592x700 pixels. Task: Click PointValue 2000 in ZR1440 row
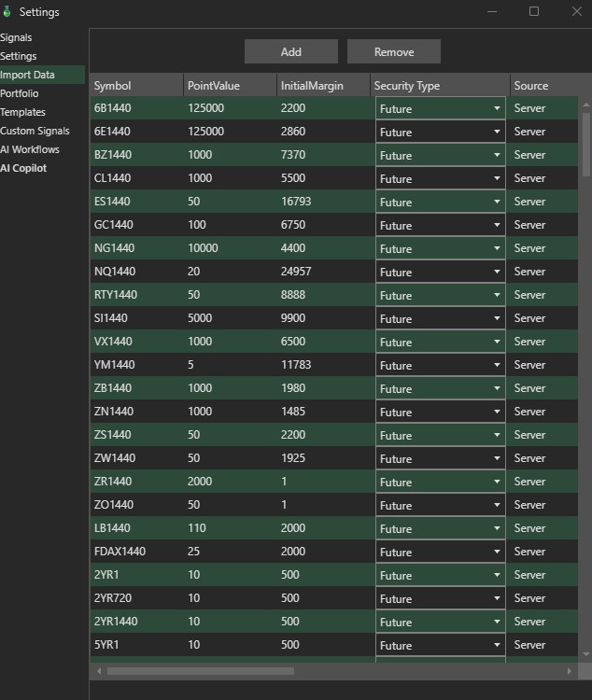pyautogui.click(x=200, y=482)
